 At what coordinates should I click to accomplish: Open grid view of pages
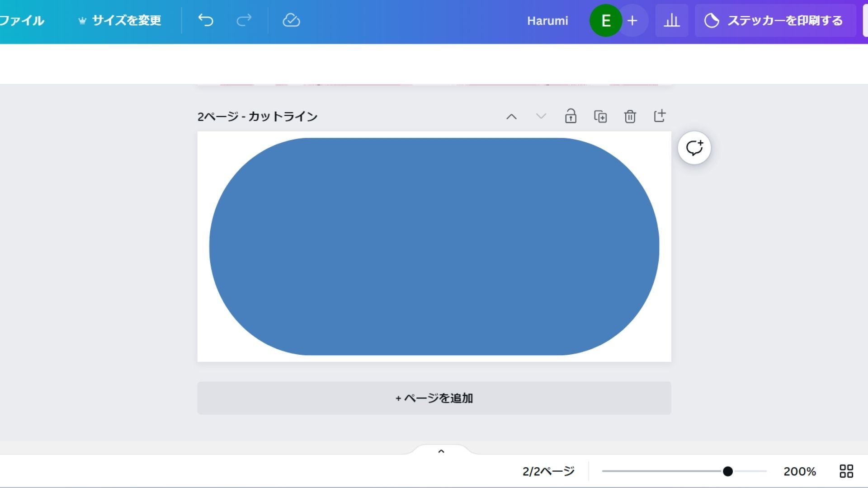pos(846,471)
